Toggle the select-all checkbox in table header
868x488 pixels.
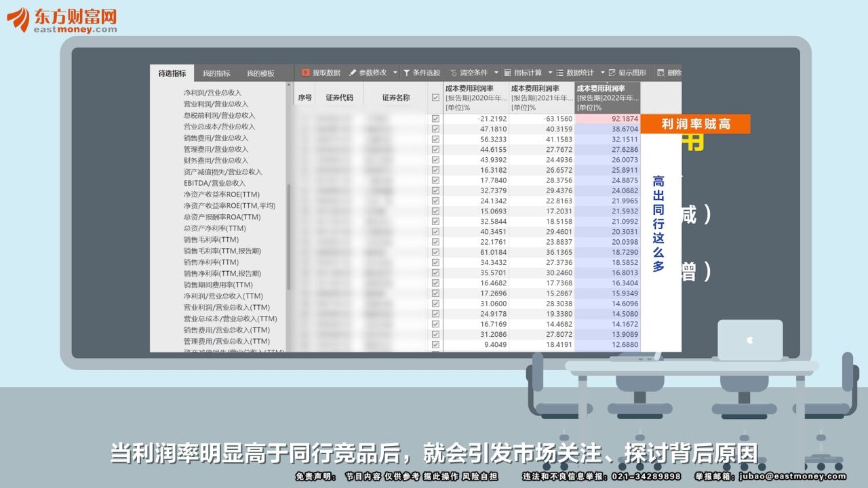pos(435,98)
